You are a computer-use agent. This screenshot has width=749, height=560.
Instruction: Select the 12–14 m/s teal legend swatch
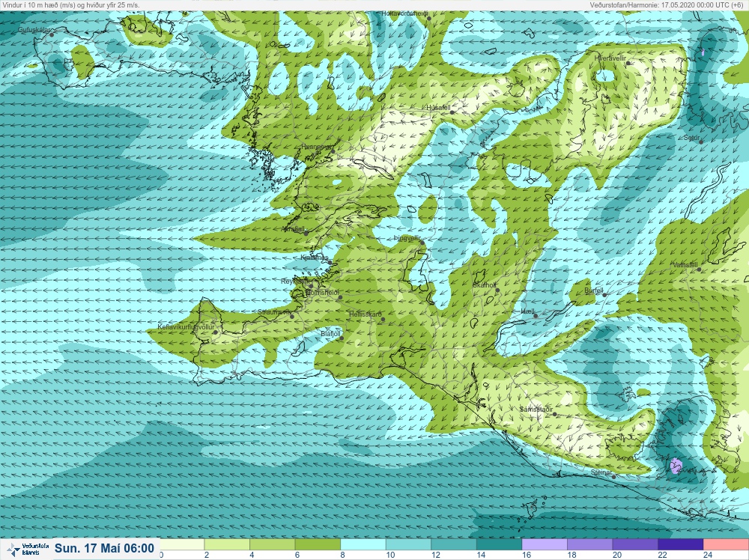454,544
